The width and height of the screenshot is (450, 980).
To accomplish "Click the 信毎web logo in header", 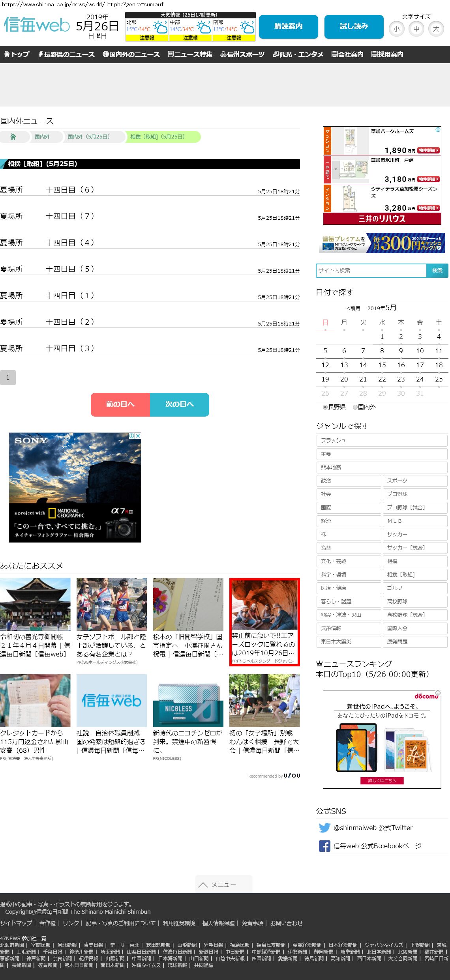I will pyautogui.click(x=37, y=25).
